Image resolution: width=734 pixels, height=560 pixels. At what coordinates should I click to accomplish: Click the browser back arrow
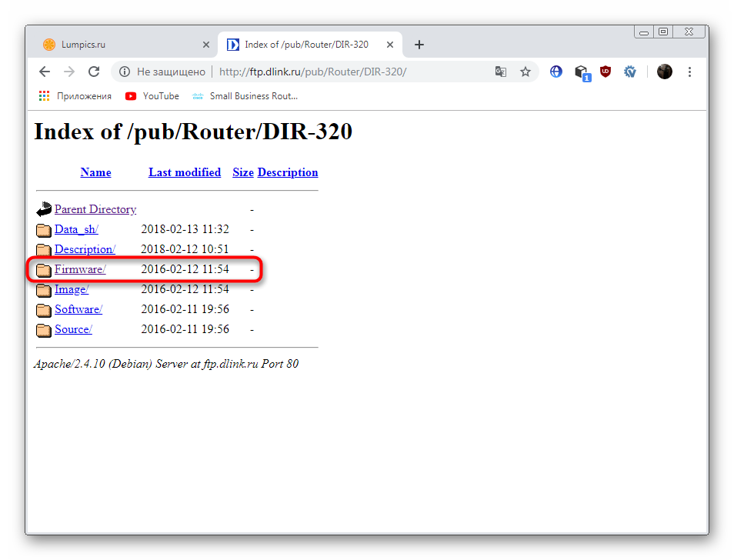[45, 72]
